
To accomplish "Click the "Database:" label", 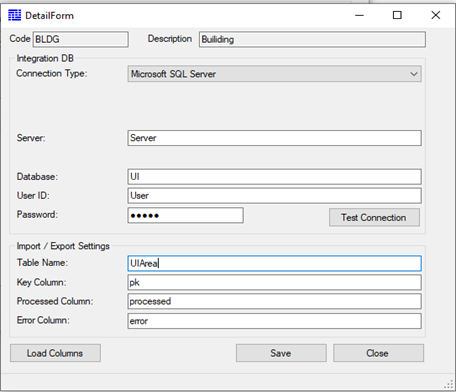I will (37, 177).
